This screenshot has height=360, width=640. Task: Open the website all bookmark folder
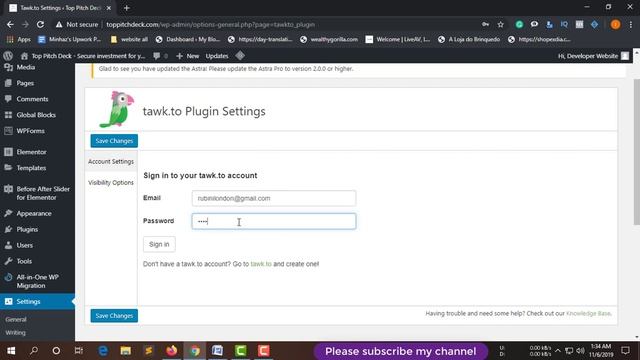click(x=129, y=40)
